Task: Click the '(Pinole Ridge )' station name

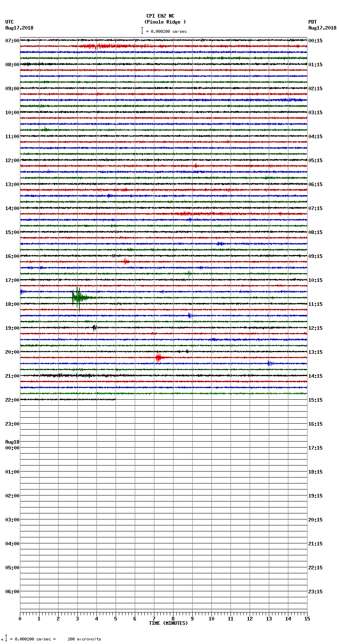Action: 165,22
